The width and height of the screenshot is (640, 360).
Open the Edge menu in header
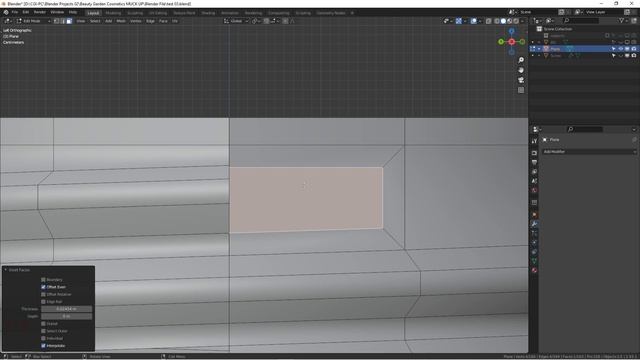click(150, 21)
